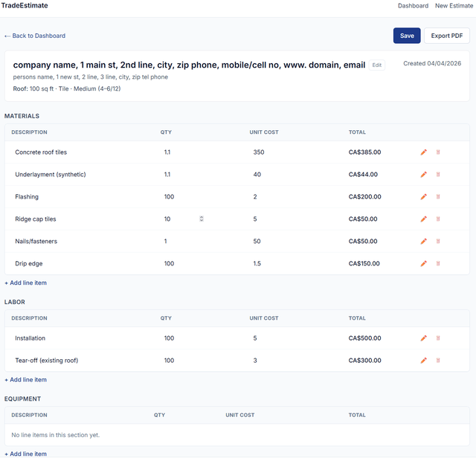The width and height of the screenshot is (476, 458).
Task: Edit the Concrete roof tiles row
Action: pyautogui.click(x=423, y=152)
